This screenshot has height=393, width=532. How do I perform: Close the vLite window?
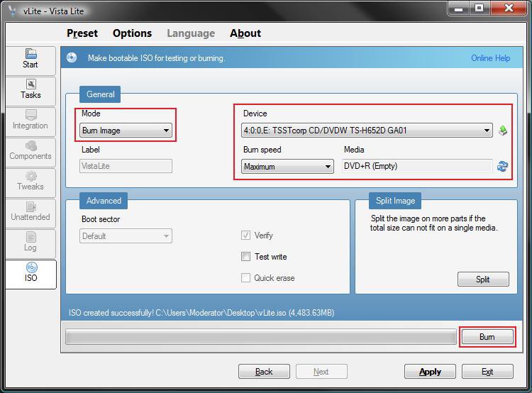coord(509,8)
